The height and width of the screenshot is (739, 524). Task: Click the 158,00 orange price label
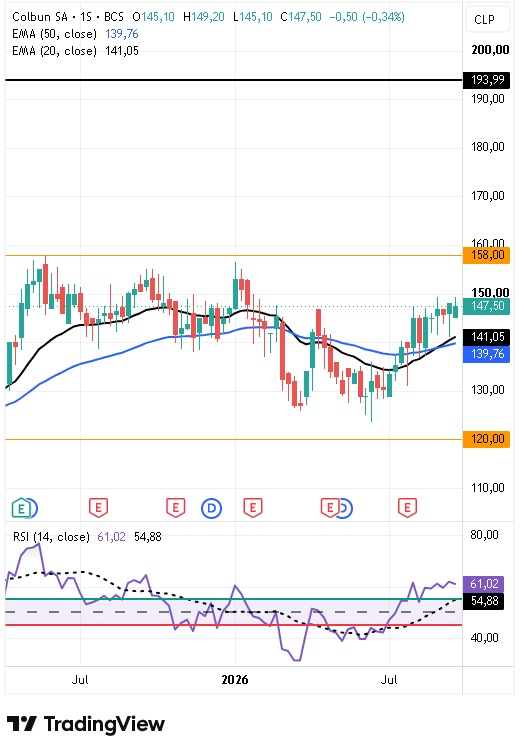click(x=487, y=255)
